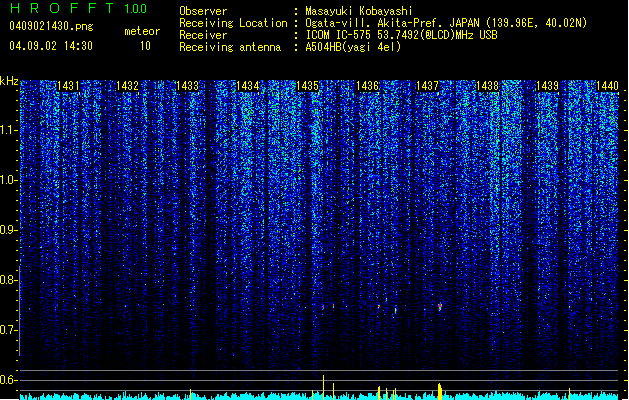Click the 1436 time marker
The height and width of the screenshot is (400, 629).
(x=367, y=86)
